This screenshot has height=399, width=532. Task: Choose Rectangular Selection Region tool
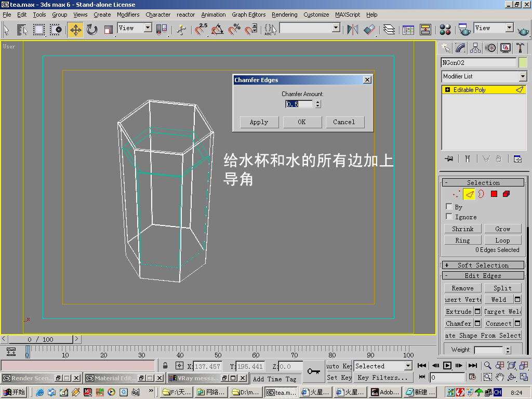coord(38,30)
